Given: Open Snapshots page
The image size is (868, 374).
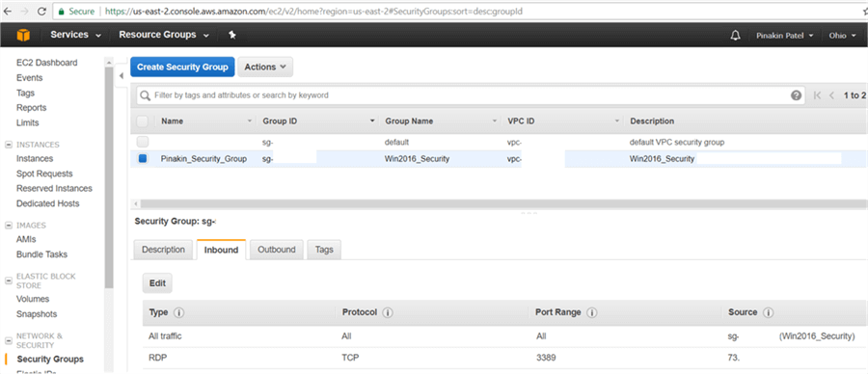Looking at the screenshot, I should pos(37,314).
